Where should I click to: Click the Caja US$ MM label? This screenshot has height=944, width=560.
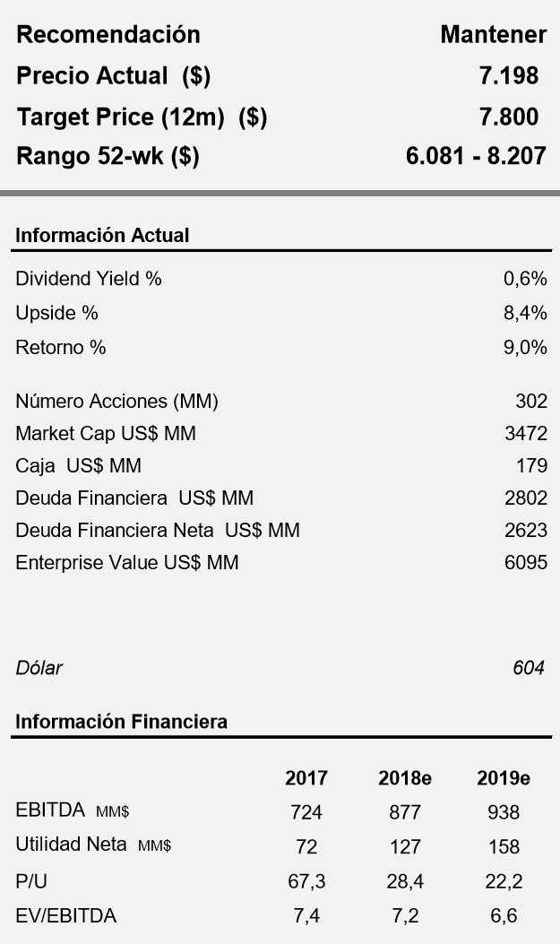78,466
